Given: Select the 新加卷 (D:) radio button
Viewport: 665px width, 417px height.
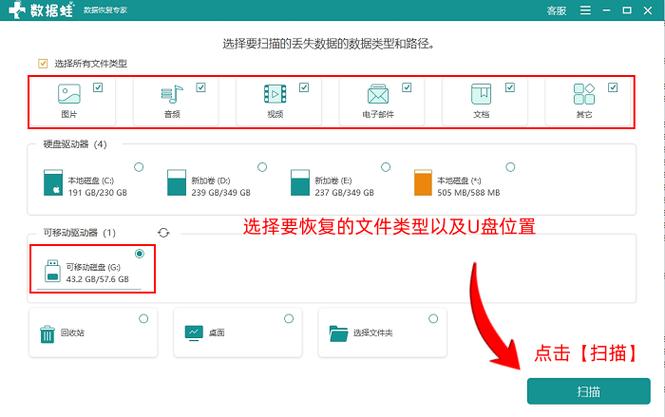Looking at the screenshot, I should (262, 167).
